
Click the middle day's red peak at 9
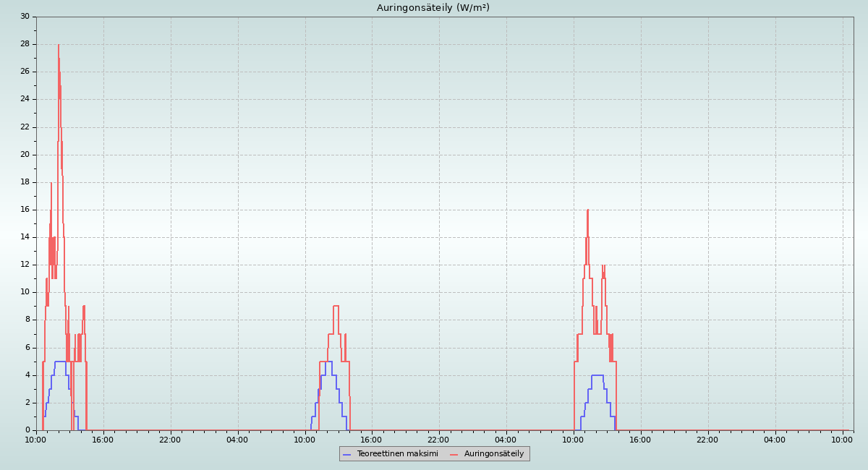click(336, 307)
